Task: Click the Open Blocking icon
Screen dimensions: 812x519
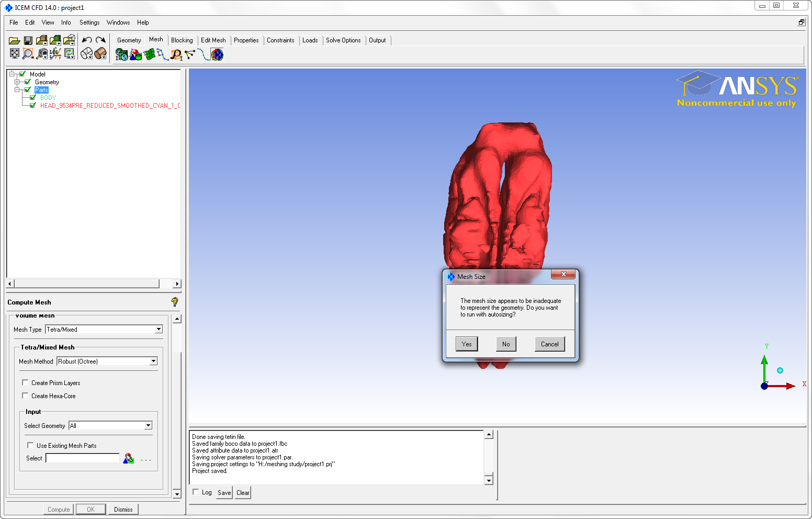Action: pyautogui.click(x=69, y=40)
